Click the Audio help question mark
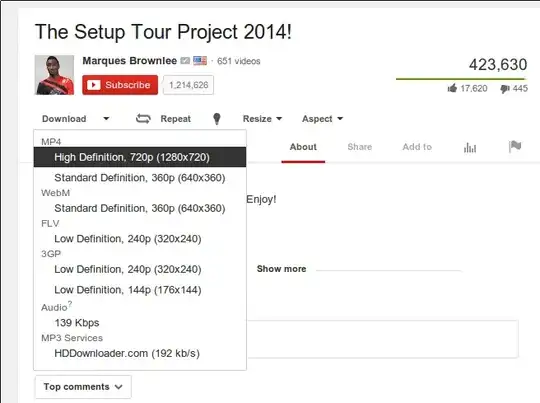540x403 pixels. coord(70,303)
